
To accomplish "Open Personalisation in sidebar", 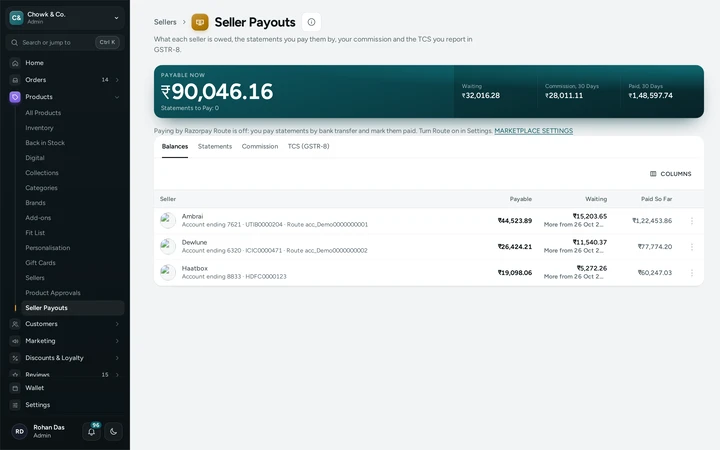I will click(48, 248).
